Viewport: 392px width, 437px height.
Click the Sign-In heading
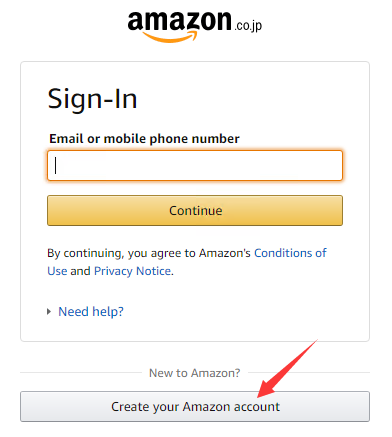coord(92,99)
